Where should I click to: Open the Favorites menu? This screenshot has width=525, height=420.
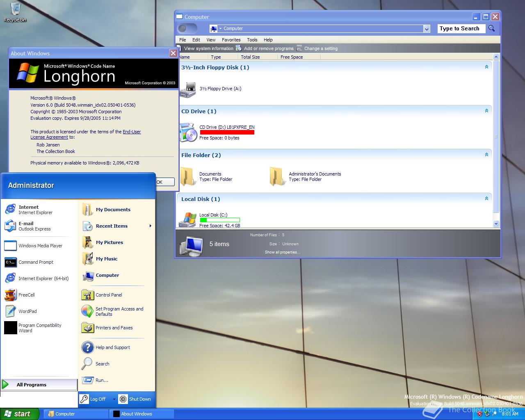coord(231,40)
